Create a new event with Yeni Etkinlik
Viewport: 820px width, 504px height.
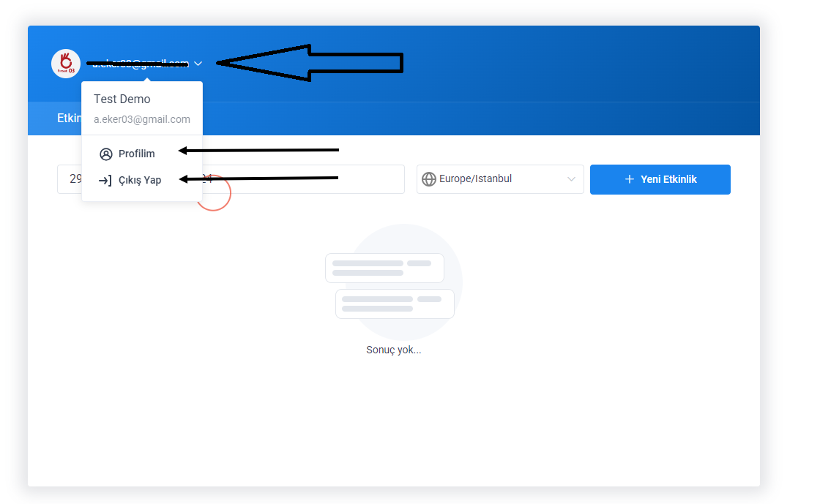[x=660, y=180]
